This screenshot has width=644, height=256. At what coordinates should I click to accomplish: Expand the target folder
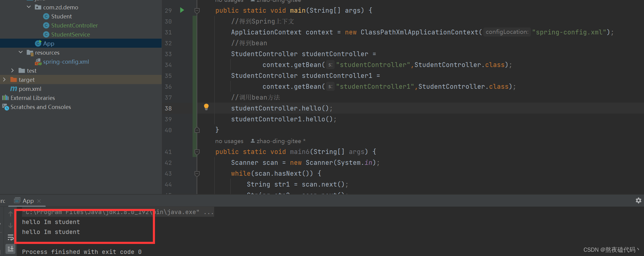point(4,79)
